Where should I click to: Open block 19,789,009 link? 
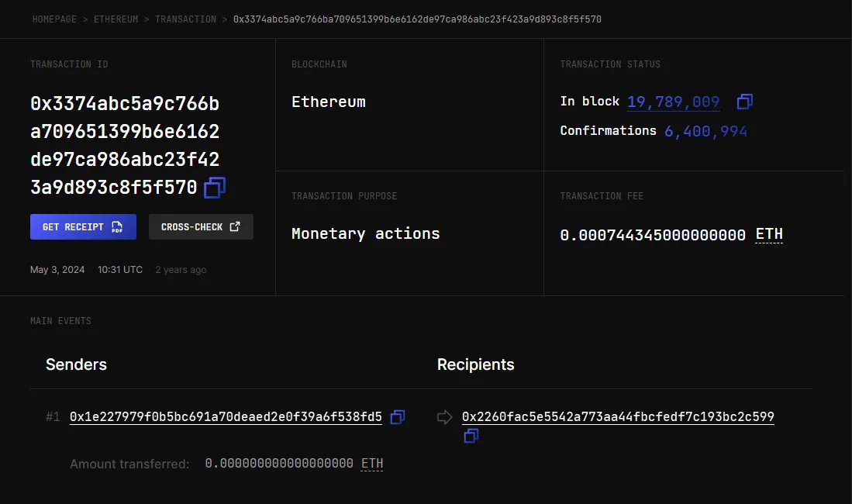(x=673, y=102)
